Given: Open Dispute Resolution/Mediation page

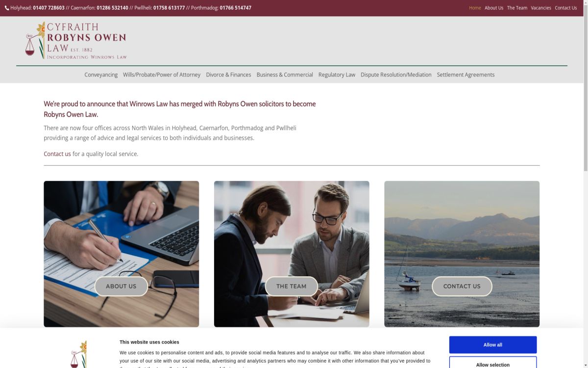Looking at the screenshot, I should click(x=396, y=75).
